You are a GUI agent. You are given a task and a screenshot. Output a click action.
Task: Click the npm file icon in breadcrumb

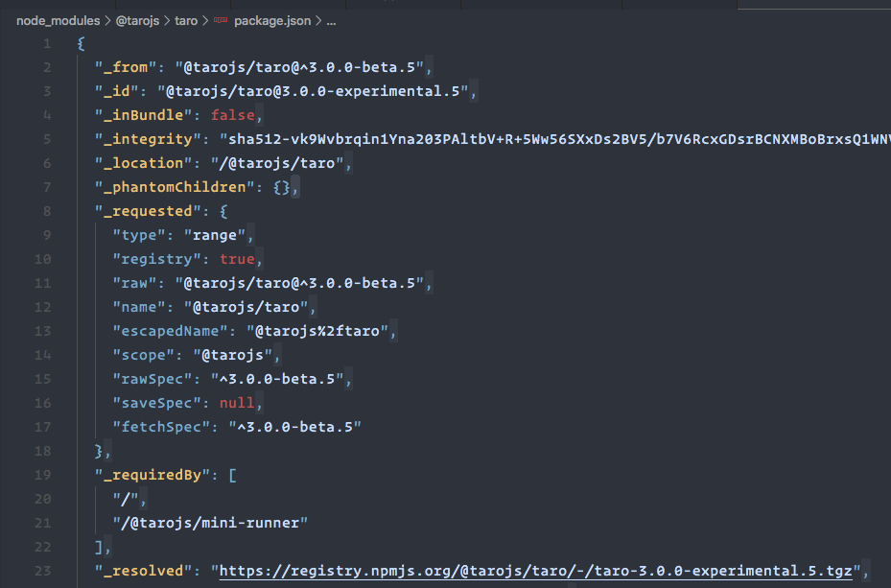(x=221, y=20)
